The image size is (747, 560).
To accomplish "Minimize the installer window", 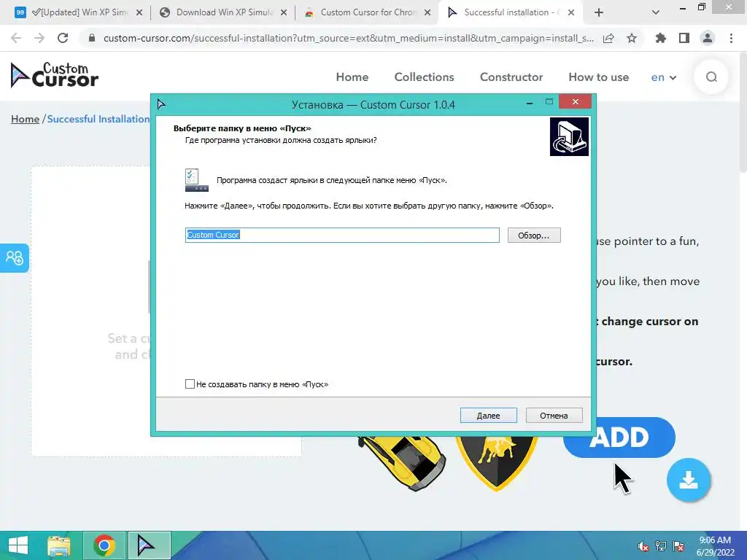I will (x=530, y=102).
